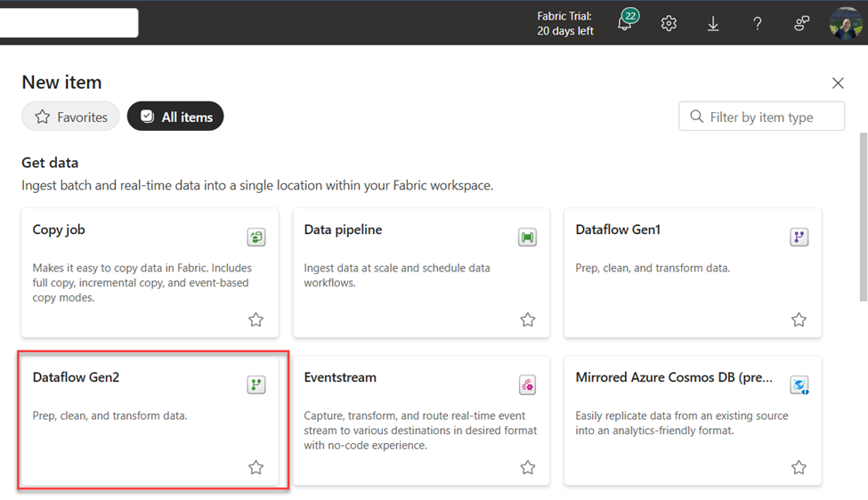Image resolution: width=868 pixels, height=500 pixels.
Task: Click the download arrow icon in the header
Action: click(x=713, y=23)
